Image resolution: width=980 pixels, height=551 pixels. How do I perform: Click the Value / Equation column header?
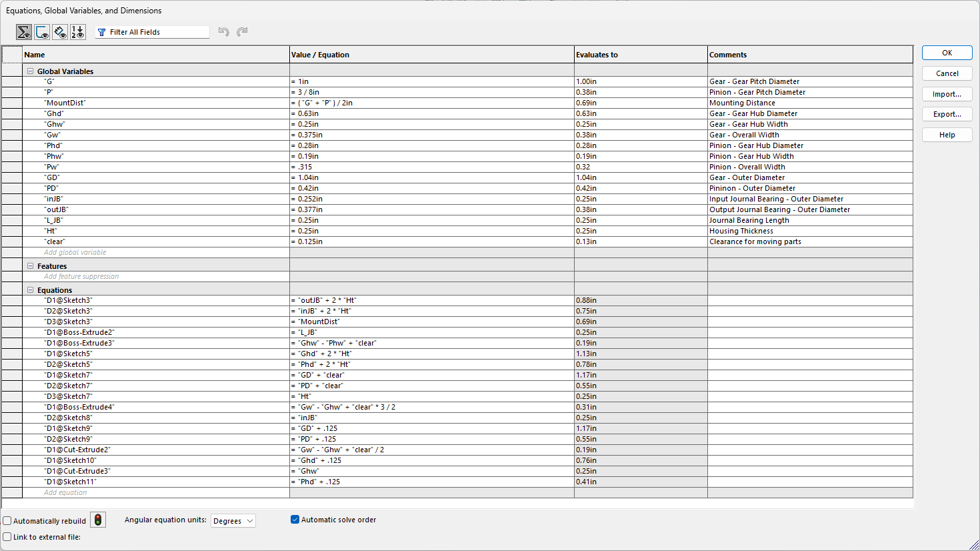pos(432,55)
